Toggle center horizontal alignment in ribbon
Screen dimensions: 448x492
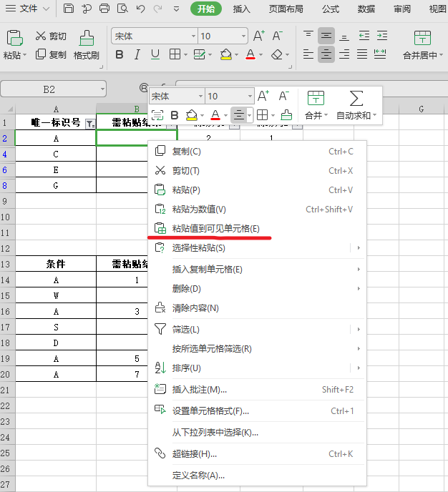[x=326, y=54]
